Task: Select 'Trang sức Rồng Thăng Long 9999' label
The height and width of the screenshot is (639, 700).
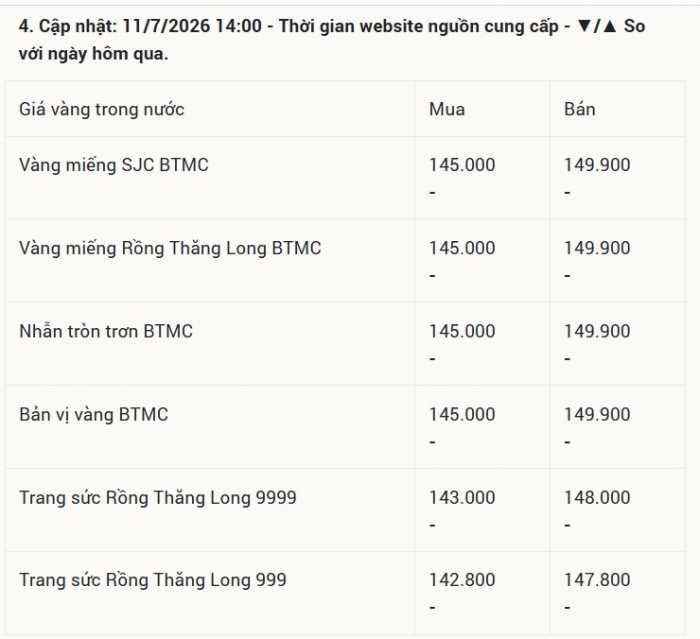Action: tap(158, 497)
